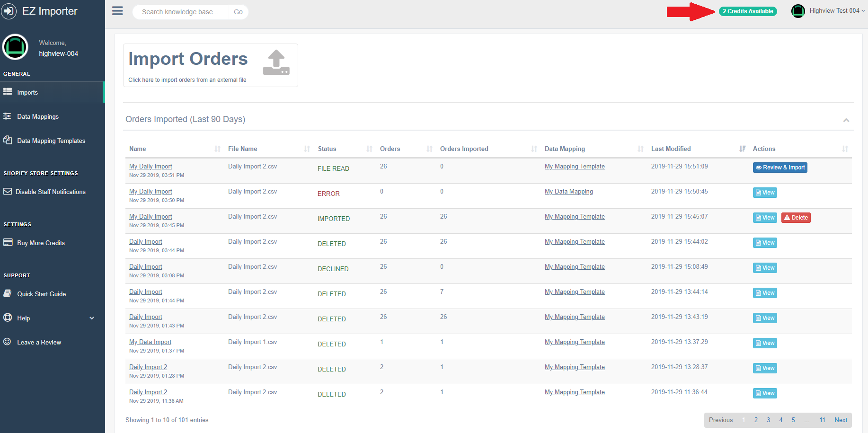Delete the imported My Daily Import row

tap(796, 218)
